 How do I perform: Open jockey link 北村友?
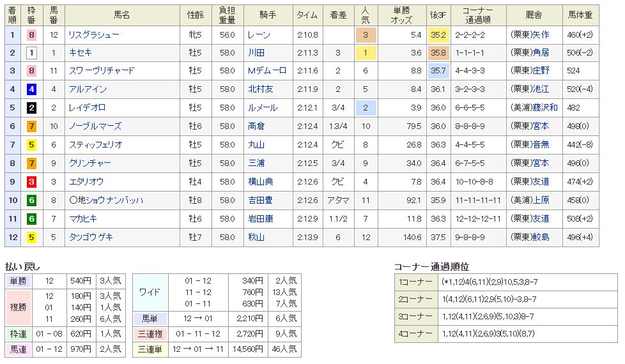click(261, 89)
